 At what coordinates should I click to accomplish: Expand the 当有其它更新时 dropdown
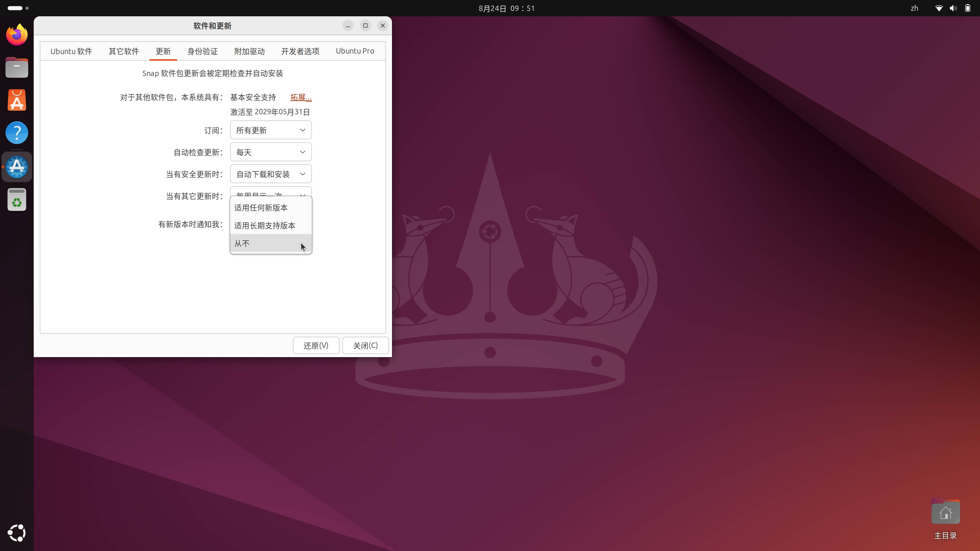(x=271, y=192)
